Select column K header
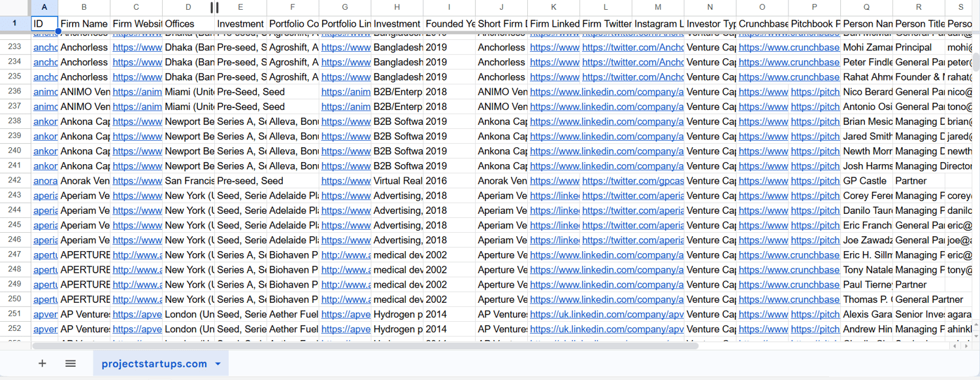This screenshot has width=980, height=380. click(x=553, y=7)
